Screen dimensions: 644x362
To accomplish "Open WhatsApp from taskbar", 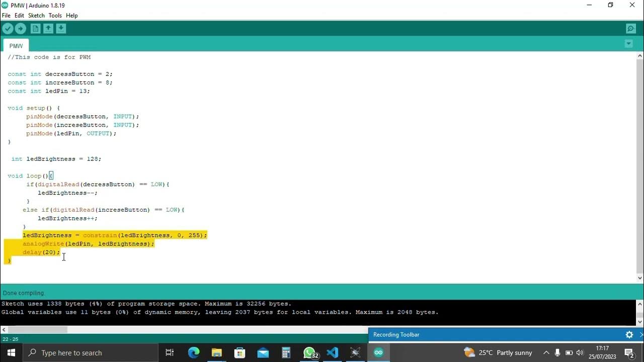I will coord(309,352).
